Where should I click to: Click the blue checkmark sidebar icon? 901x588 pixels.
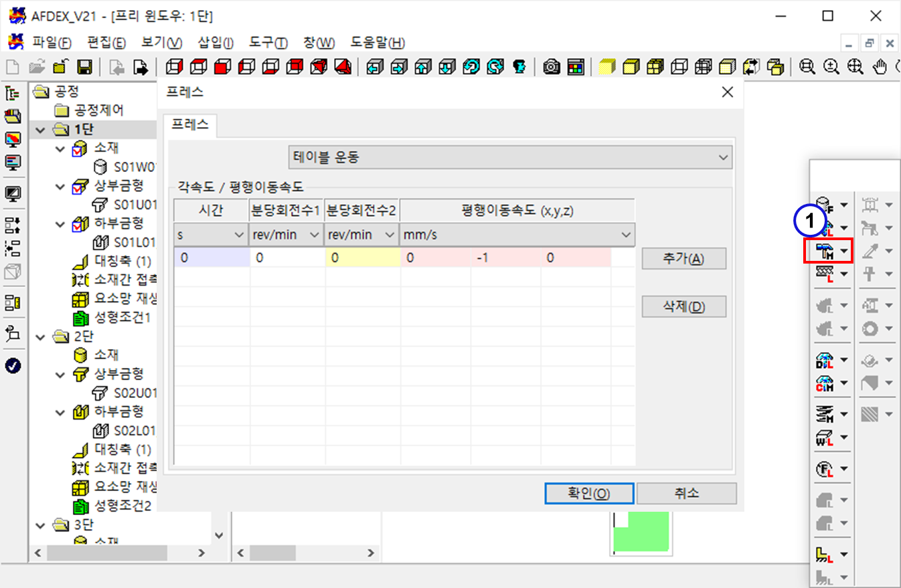13,365
